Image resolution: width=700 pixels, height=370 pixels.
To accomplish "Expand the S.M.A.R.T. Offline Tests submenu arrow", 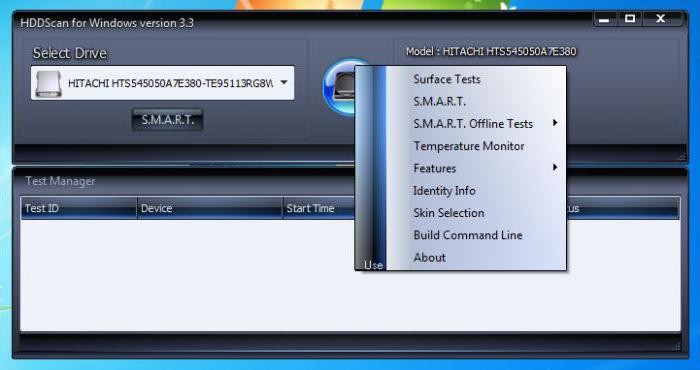I will [555, 123].
